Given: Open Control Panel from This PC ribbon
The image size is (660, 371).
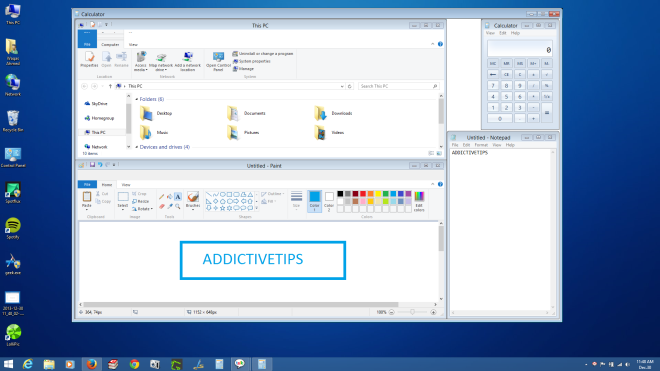Looking at the screenshot, I should [x=218, y=61].
